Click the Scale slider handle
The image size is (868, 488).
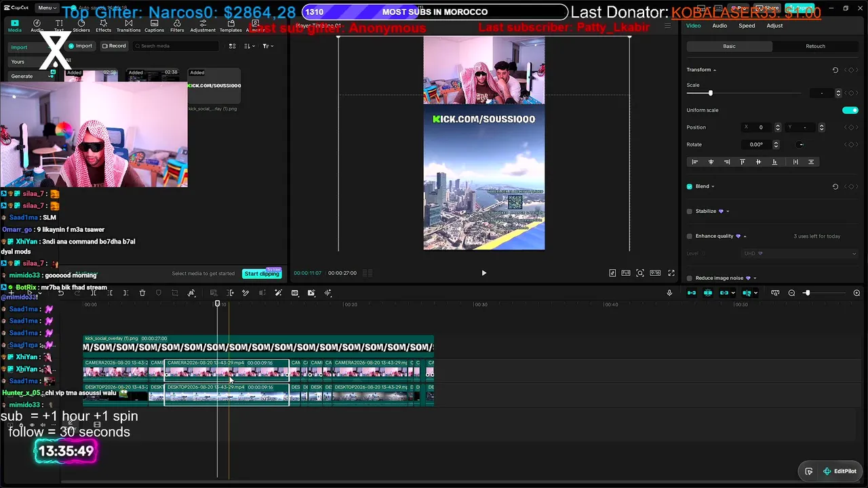tap(710, 93)
